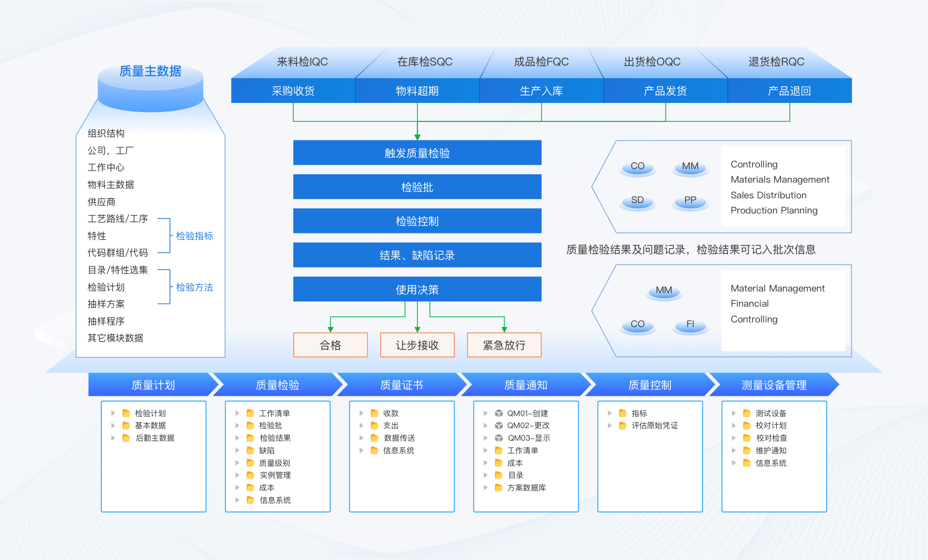
Task: Click the SD module disc icon
Action: (x=637, y=201)
